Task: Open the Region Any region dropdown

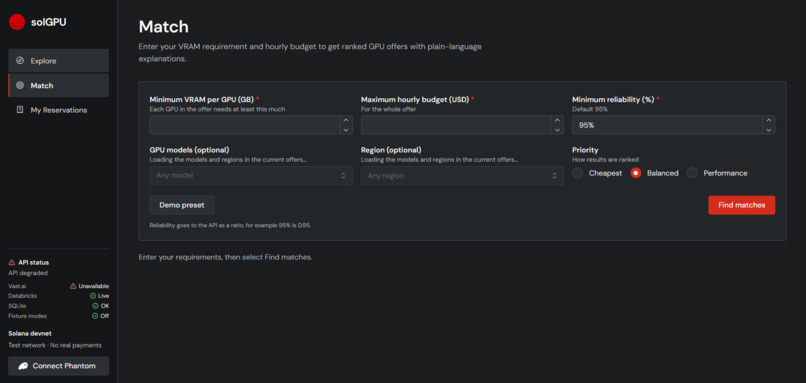Action: pos(462,176)
